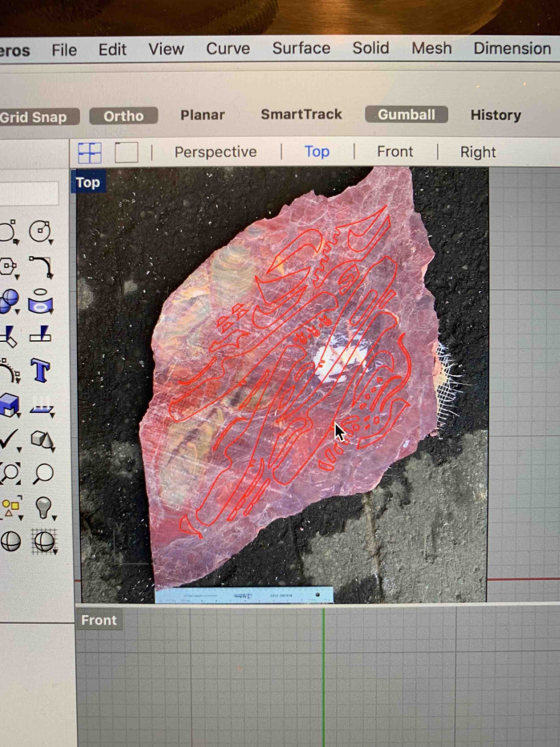
Task: Switch to the Right viewport tab
Action: click(478, 152)
